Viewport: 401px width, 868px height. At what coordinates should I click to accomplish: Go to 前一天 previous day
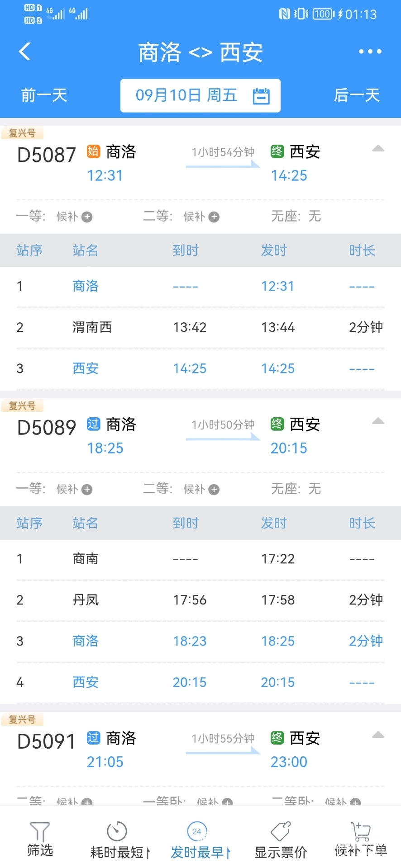pyautogui.click(x=44, y=95)
